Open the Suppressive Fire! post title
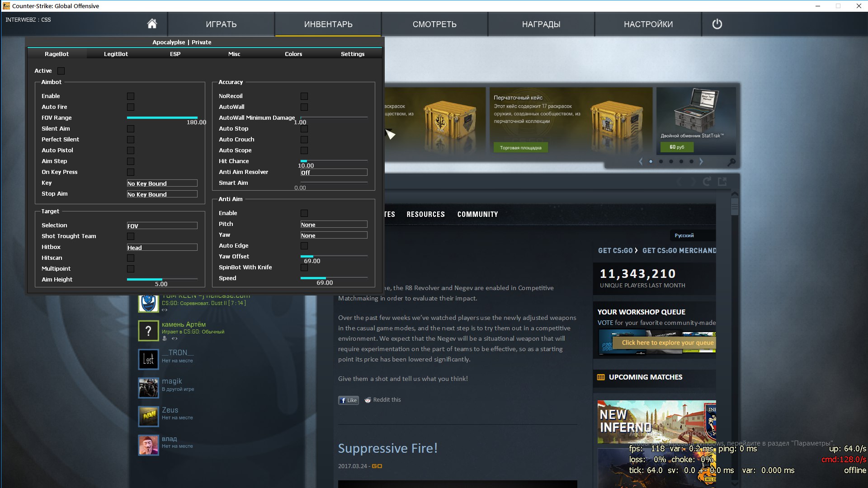The image size is (868, 488). click(x=388, y=448)
